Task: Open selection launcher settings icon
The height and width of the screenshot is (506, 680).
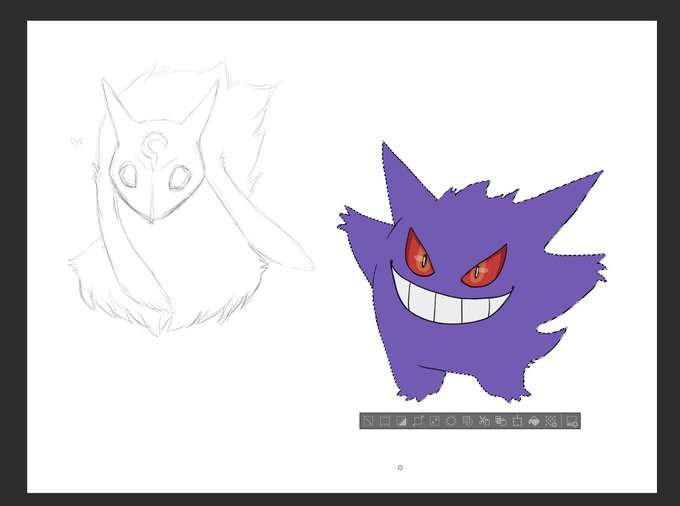Action: point(572,421)
